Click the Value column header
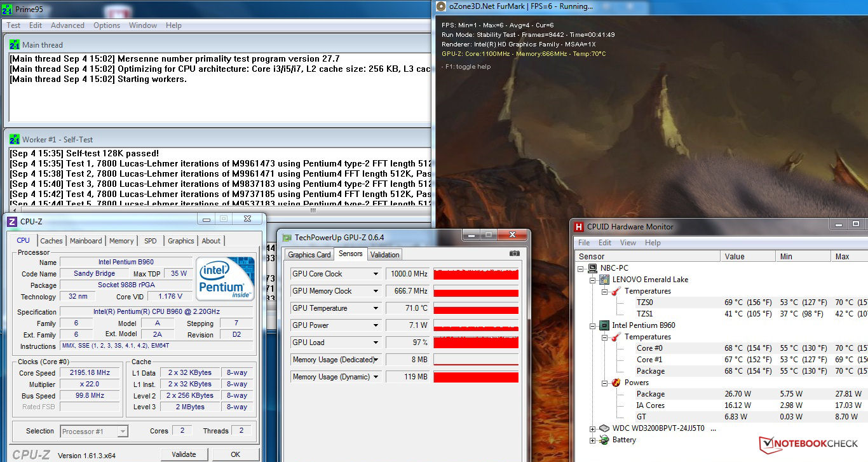Screen dimensions: 868x462 click(748, 256)
